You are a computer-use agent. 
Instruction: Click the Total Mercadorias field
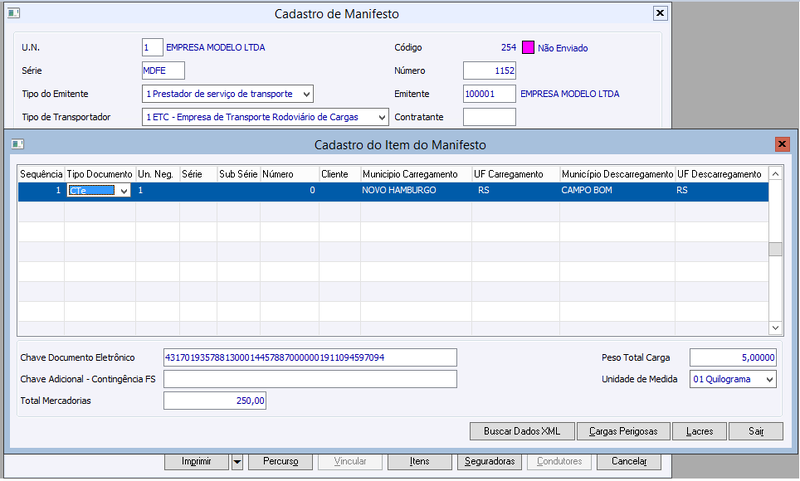click(x=215, y=400)
